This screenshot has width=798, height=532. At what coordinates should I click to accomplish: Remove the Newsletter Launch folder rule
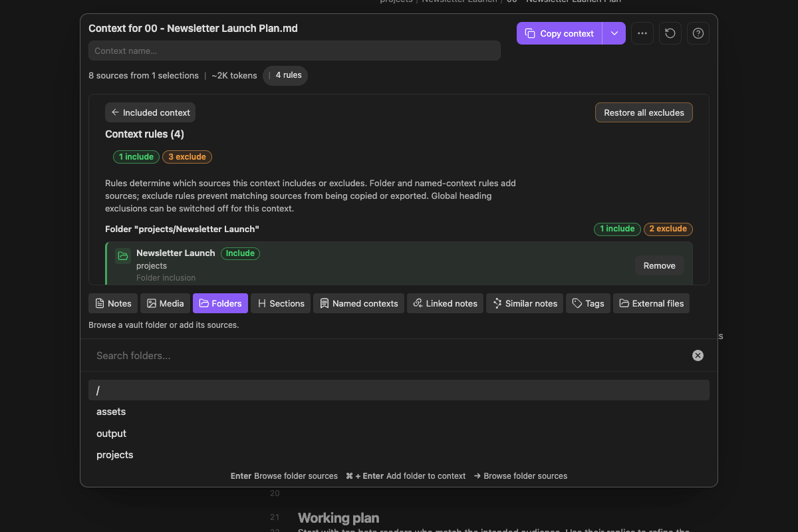(x=659, y=265)
